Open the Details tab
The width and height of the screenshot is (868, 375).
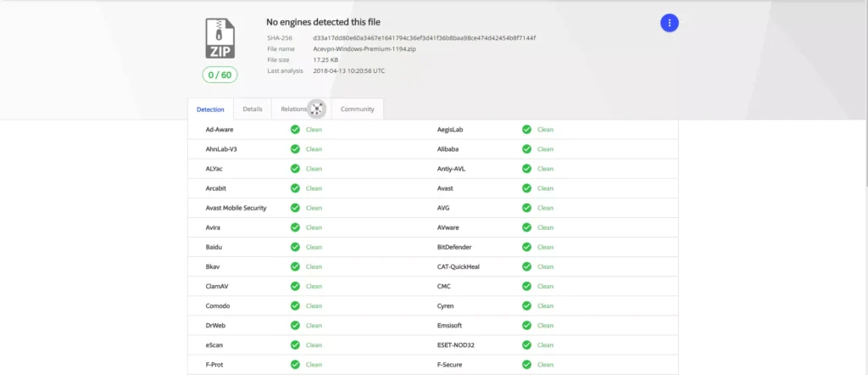(253, 109)
